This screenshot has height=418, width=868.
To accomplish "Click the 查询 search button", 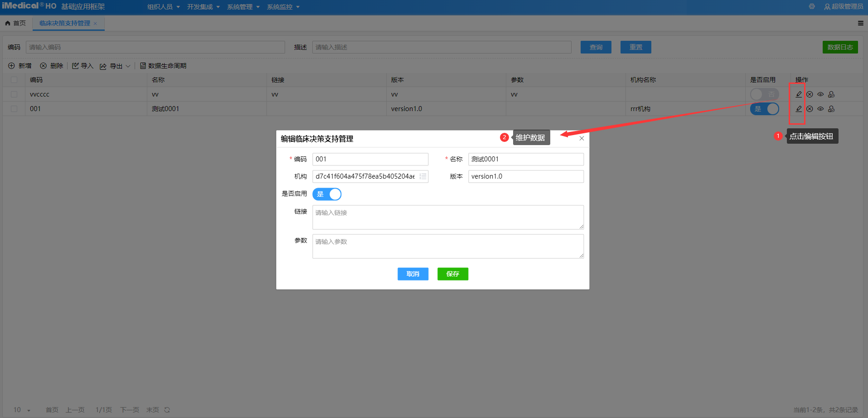I will coord(596,47).
